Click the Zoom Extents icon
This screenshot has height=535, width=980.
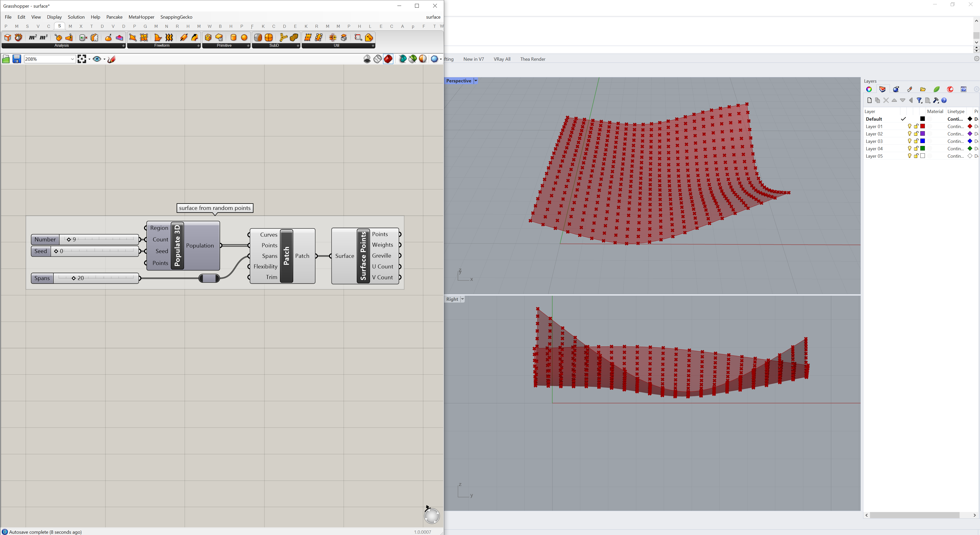coord(82,59)
